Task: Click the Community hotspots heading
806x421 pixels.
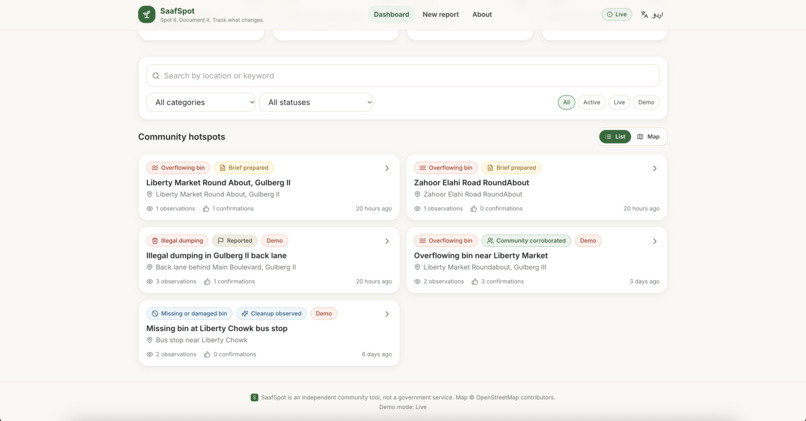Action: 181,137
